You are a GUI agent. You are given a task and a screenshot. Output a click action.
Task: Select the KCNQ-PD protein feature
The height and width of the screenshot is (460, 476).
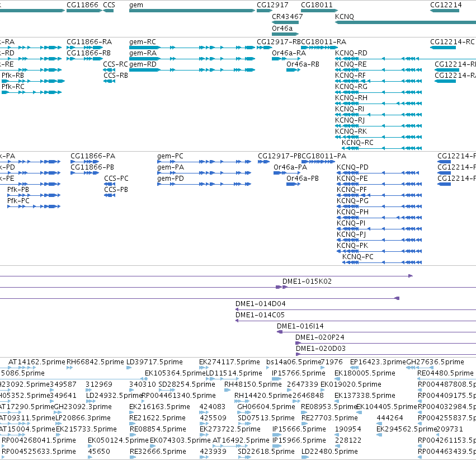[x=378, y=173]
